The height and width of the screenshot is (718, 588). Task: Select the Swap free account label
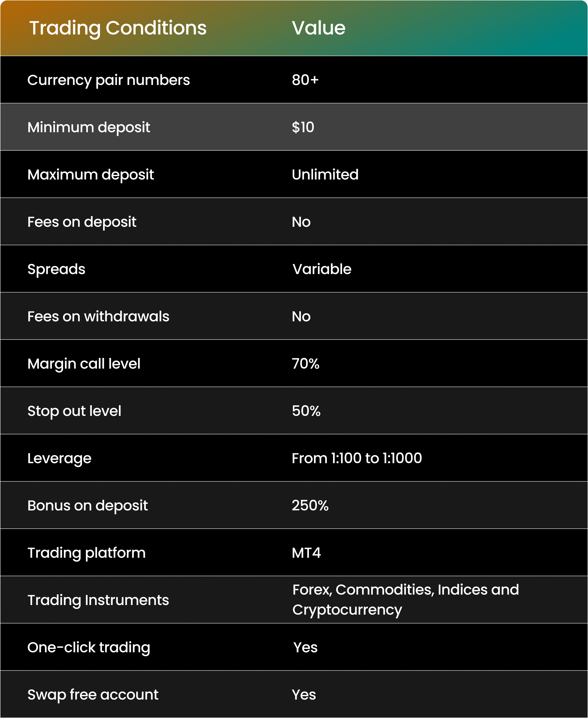click(x=93, y=694)
